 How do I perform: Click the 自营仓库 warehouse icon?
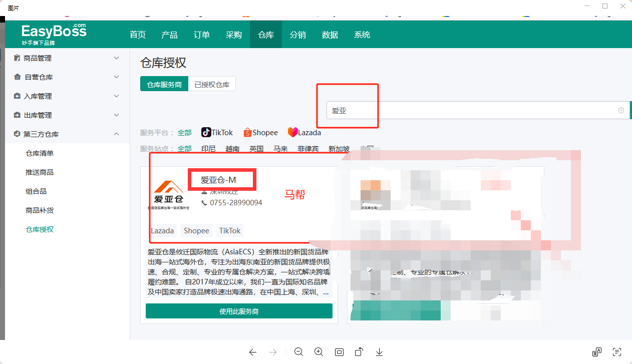point(17,77)
